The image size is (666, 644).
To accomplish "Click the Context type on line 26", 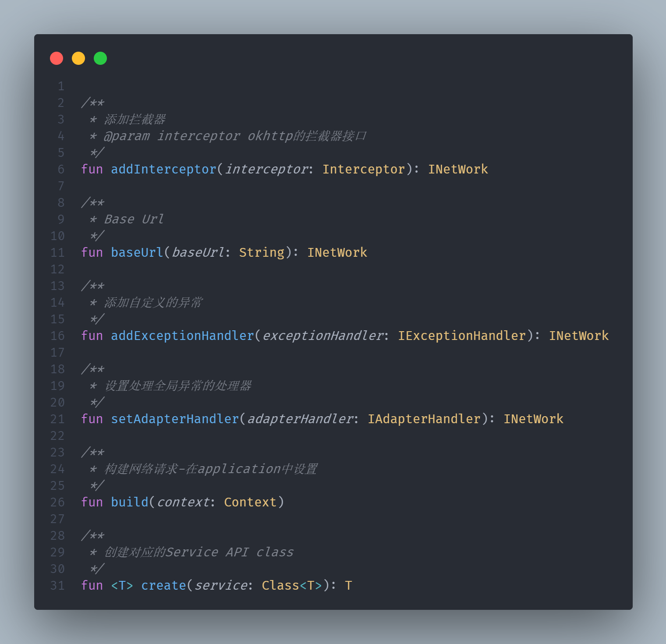I will click(251, 502).
